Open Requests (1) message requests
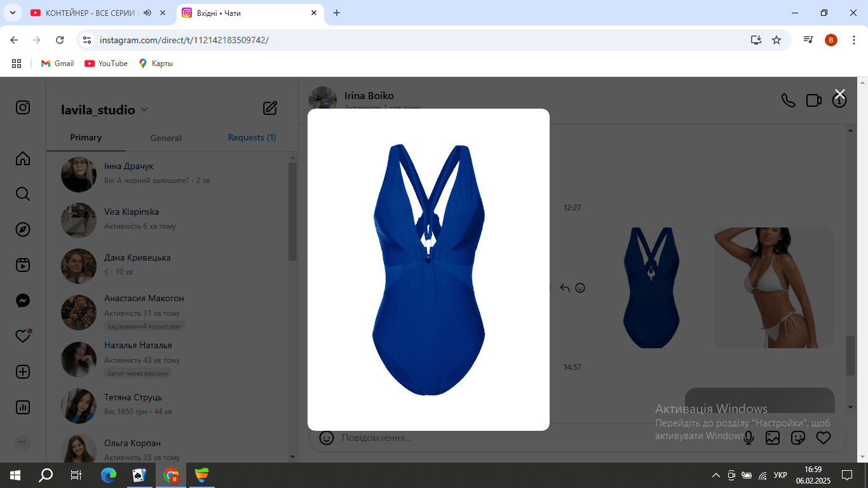The height and width of the screenshot is (488, 868). [252, 137]
